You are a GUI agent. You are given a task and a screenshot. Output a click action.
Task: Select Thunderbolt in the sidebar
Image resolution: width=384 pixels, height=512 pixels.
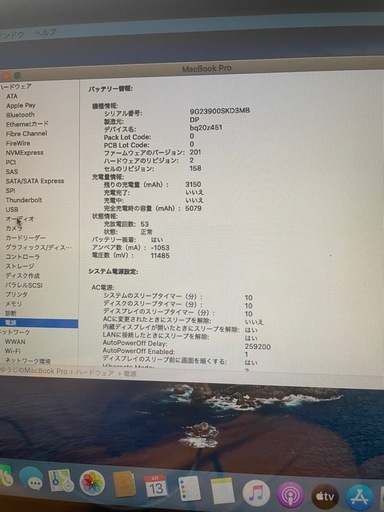(24, 200)
